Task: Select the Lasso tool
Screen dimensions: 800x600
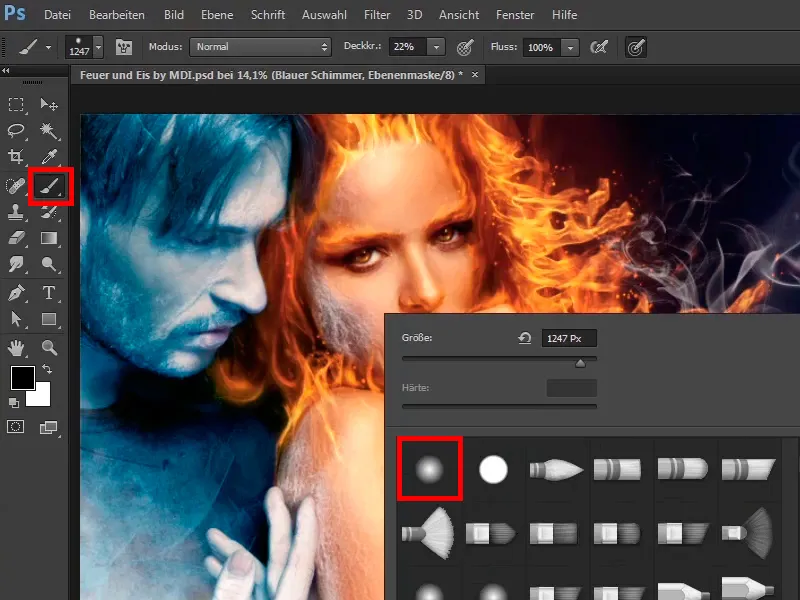Action: click(16, 131)
